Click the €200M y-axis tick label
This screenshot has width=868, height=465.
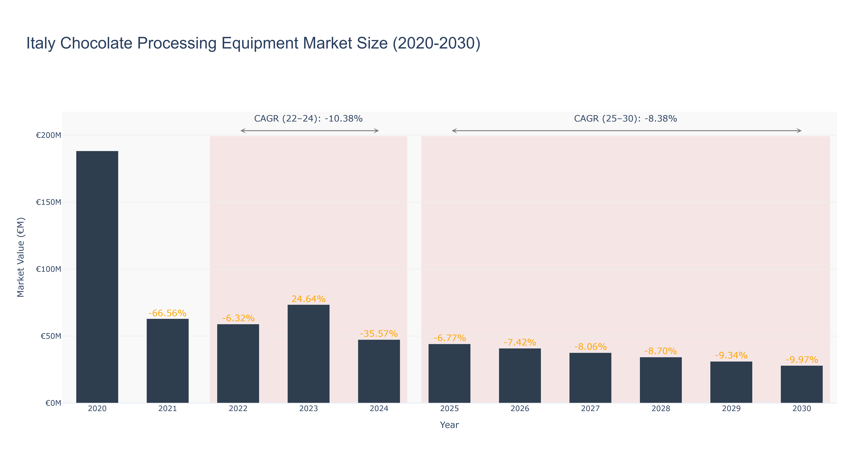49,135
